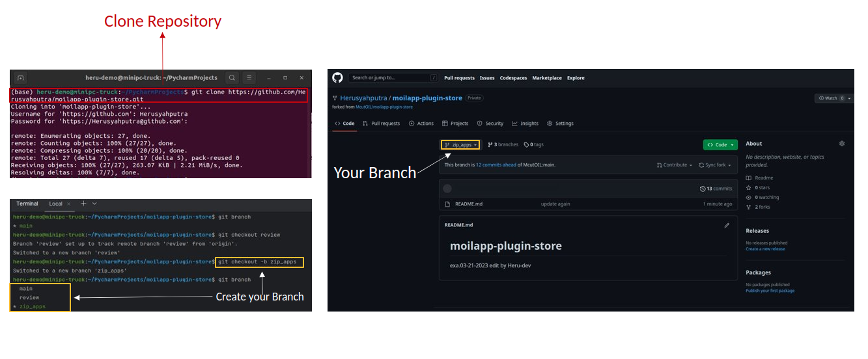Screen dimensions: 868x359
Task: Open the 'update again' commit message
Action: click(x=555, y=204)
